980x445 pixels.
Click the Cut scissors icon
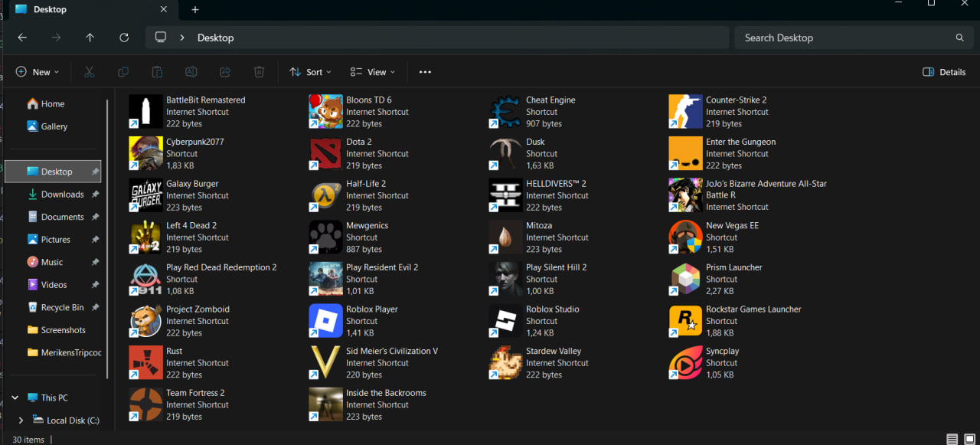pyautogui.click(x=89, y=72)
